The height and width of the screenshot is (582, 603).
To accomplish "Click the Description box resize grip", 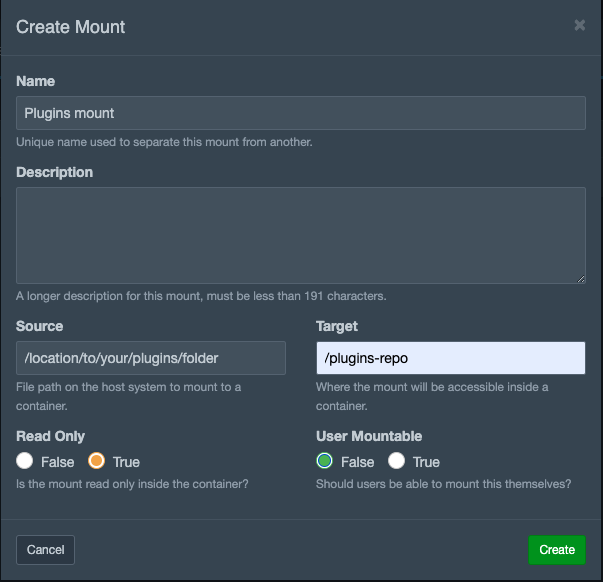I will pos(581,279).
